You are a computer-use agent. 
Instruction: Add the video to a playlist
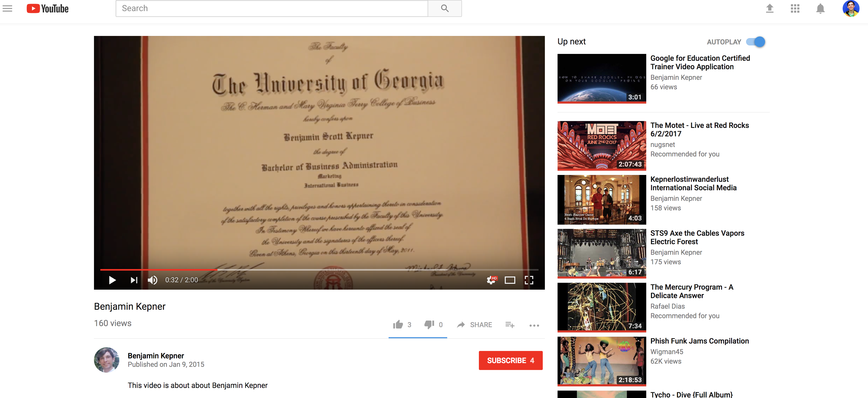510,325
